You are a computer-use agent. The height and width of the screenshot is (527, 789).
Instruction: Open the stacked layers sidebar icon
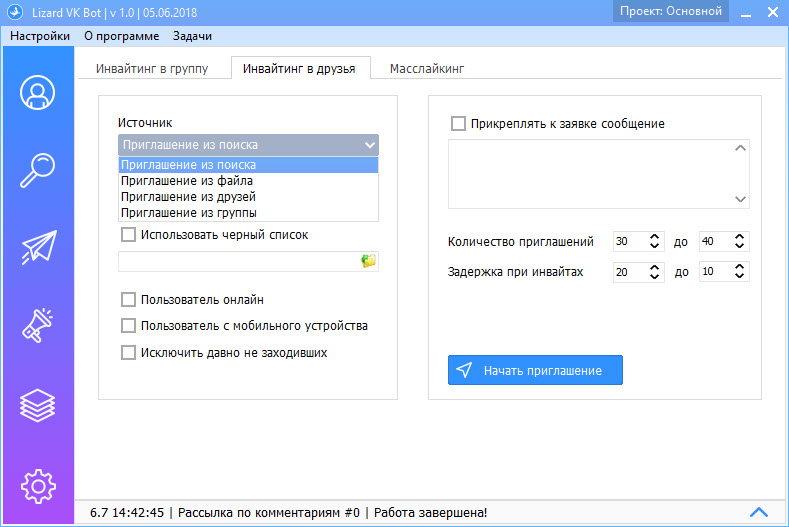coord(37,405)
